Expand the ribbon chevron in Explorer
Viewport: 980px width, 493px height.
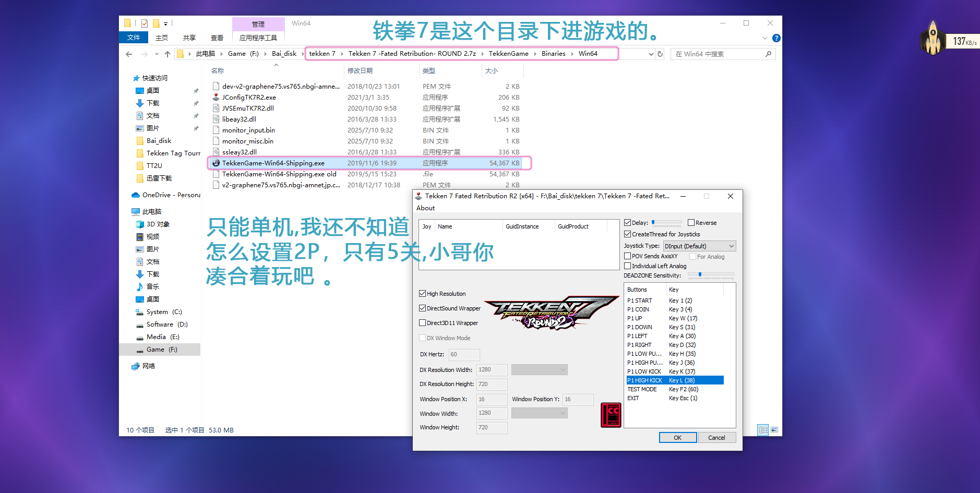(x=765, y=38)
